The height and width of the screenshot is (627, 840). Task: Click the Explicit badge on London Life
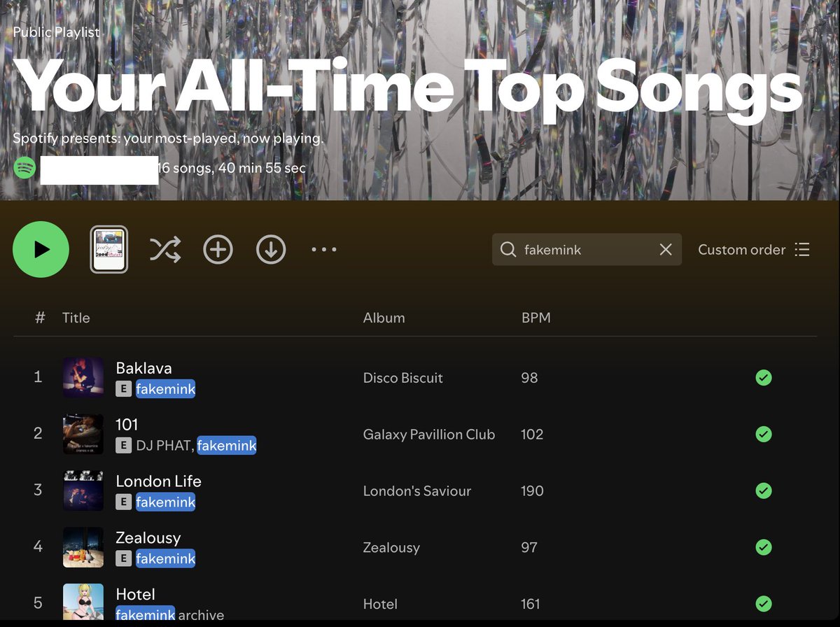[124, 502]
